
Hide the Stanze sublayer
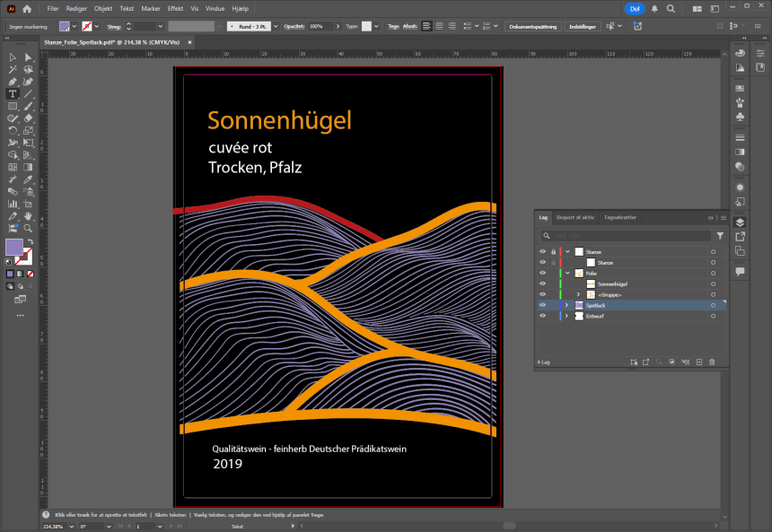(542, 262)
